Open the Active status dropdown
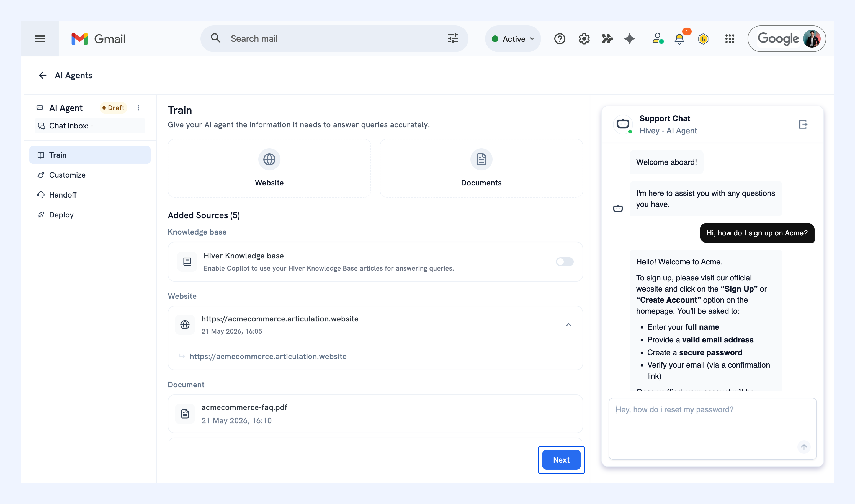This screenshot has width=855, height=504. click(513, 39)
